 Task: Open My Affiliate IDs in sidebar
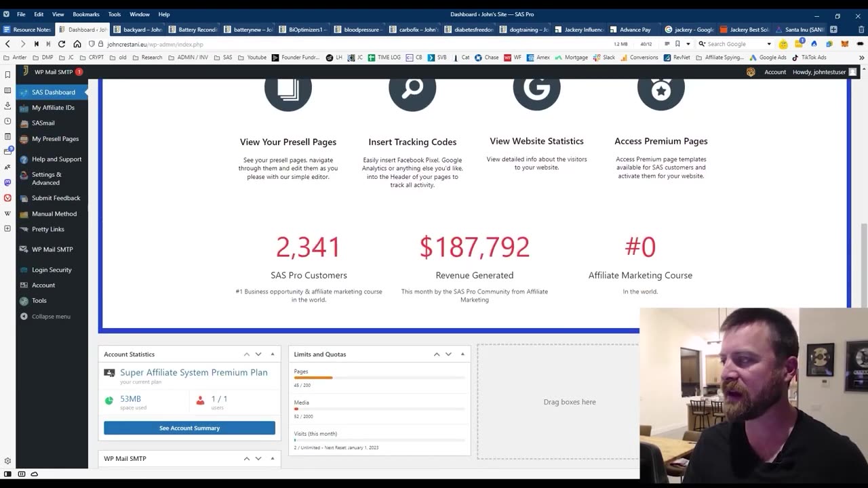click(x=52, y=108)
